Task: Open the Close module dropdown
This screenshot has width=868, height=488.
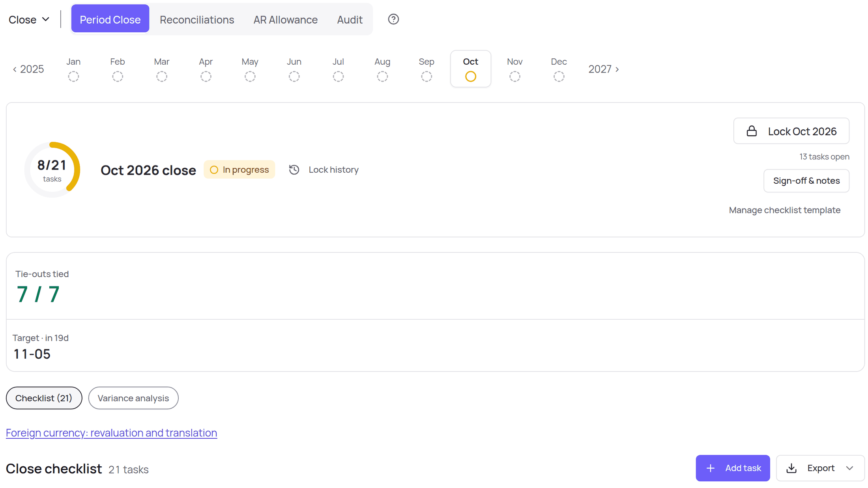Action: pyautogui.click(x=29, y=19)
